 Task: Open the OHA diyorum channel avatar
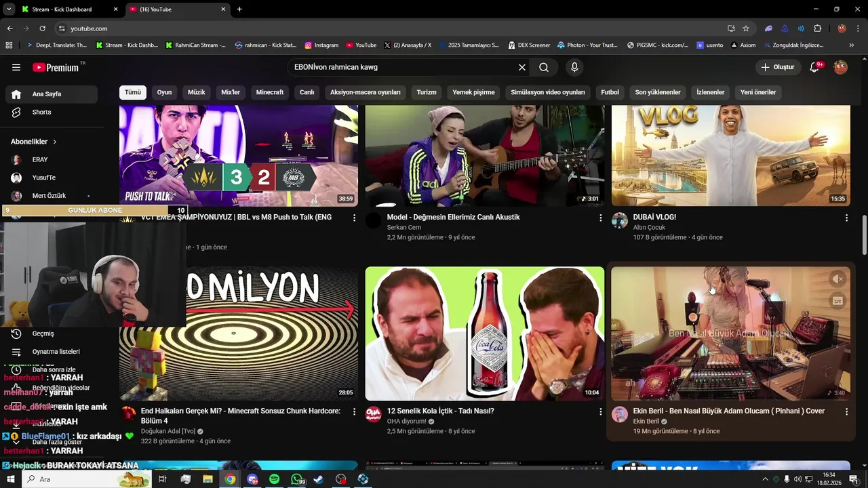coord(374,414)
